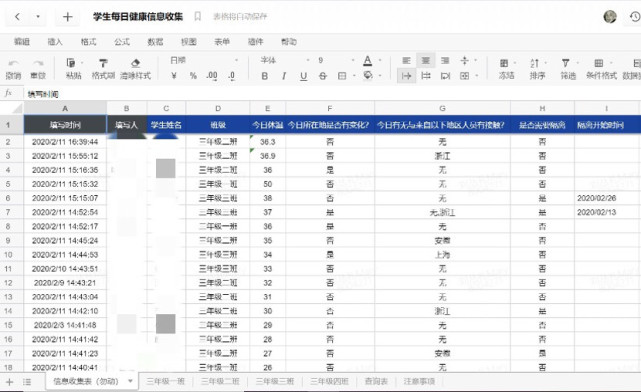Toggle center text alignment
641x392 pixels.
(426, 60)
